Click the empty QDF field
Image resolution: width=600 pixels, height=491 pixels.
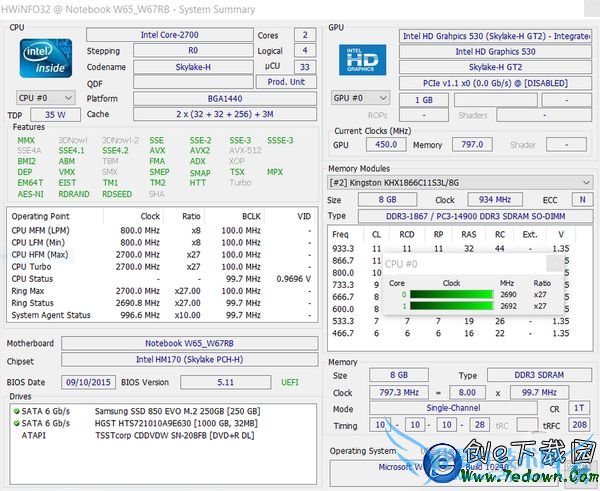pyautogui.click(x=193, y=82)
